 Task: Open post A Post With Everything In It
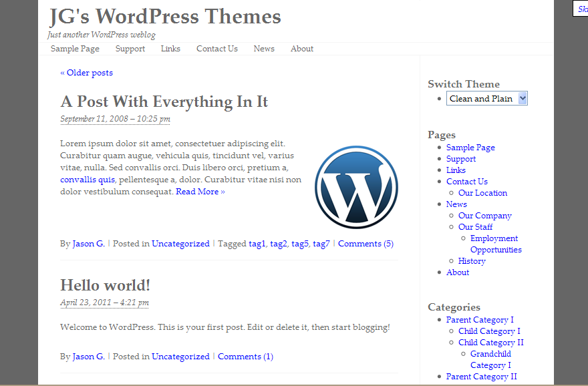tap(164, 102)
